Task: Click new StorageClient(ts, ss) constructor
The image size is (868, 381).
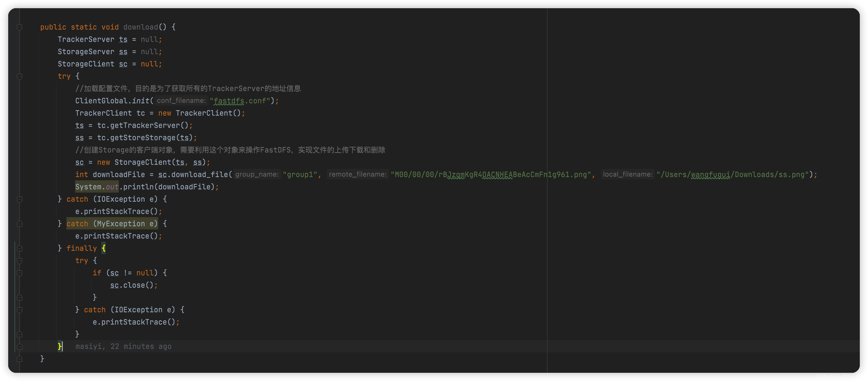Action: pos(151,162)
